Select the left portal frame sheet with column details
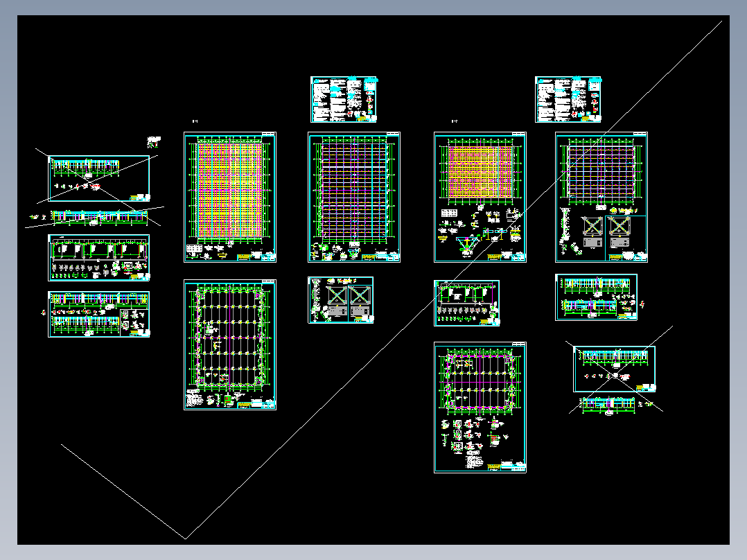 point(99,257)
